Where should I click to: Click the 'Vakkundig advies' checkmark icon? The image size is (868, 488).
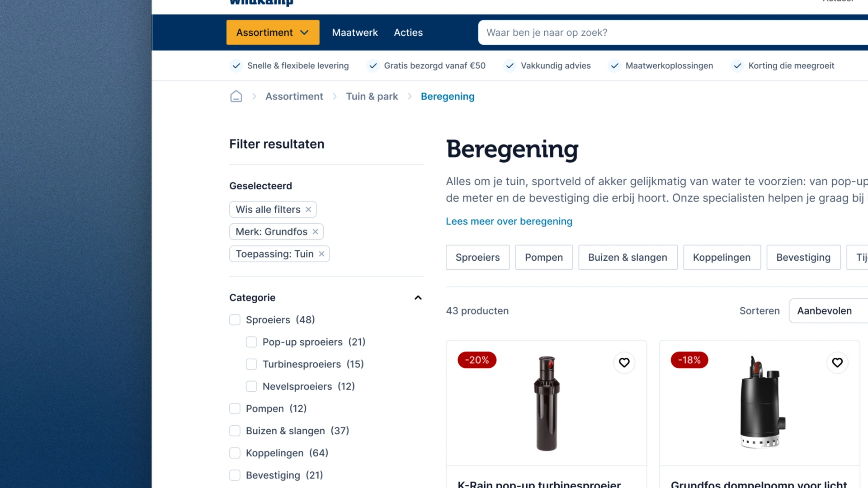(x=509, y=66)
